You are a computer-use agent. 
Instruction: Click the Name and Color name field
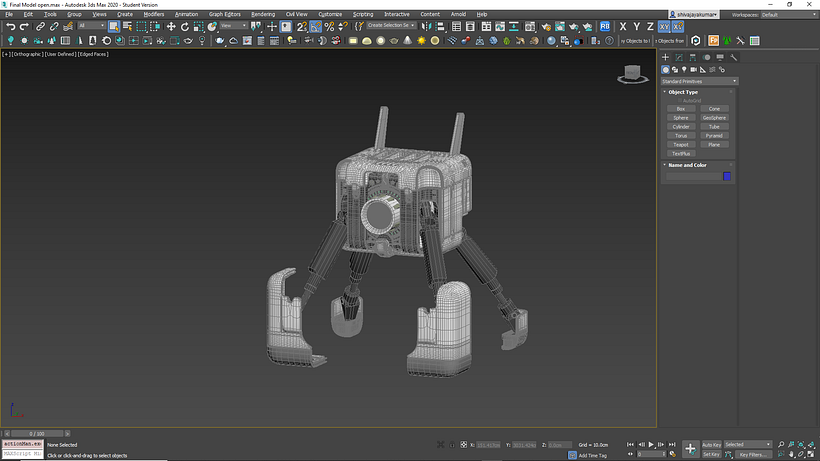(x=693, y=177)
